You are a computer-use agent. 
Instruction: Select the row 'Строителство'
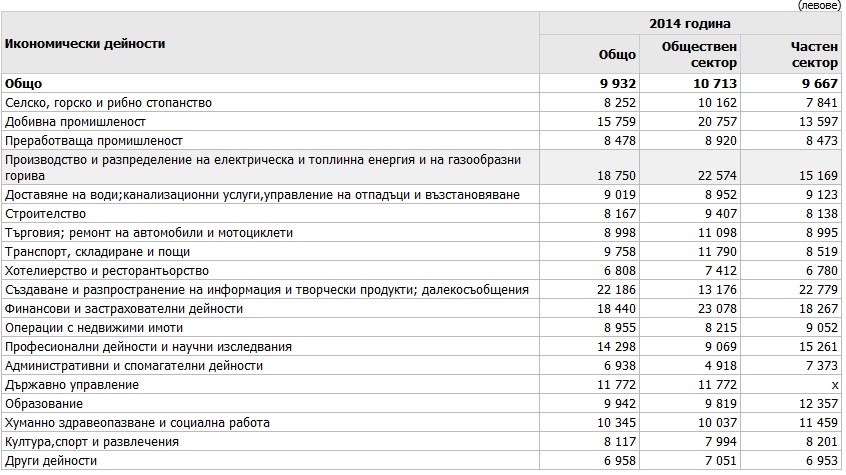pyautogui.click(x=421, y=213)
